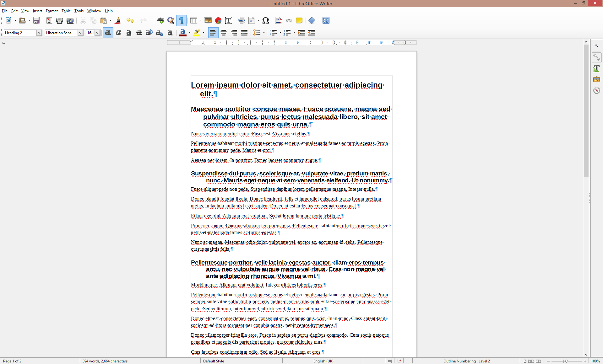Viewport: 603px width, 364px height.
Task: Toggle bold formatting
Action: pos(108,33)
